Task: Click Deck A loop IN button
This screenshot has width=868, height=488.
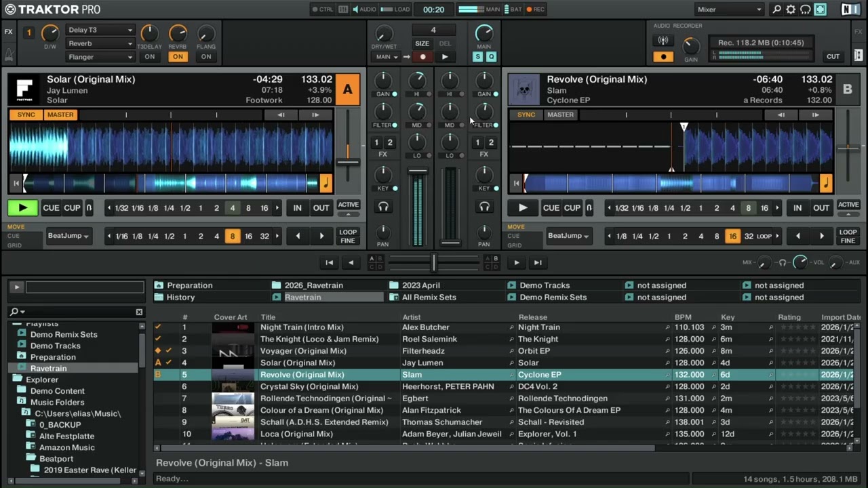Action: 297,208
